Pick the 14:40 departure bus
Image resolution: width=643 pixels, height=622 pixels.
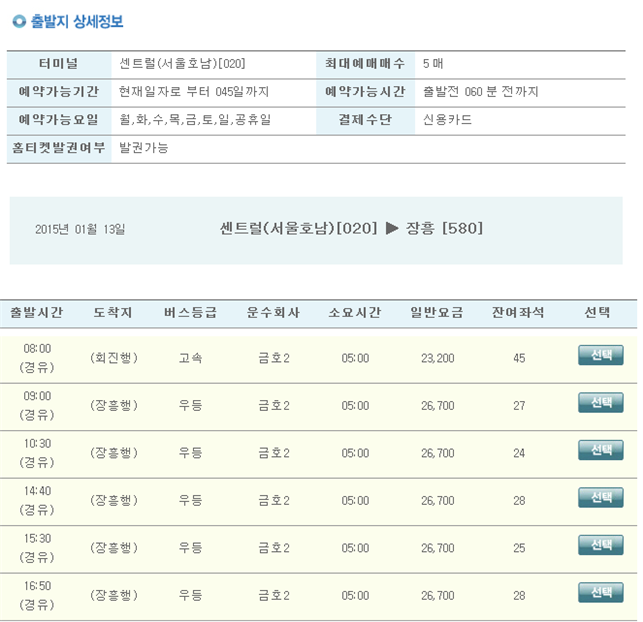pyautogui.click(x=600, y=497)
